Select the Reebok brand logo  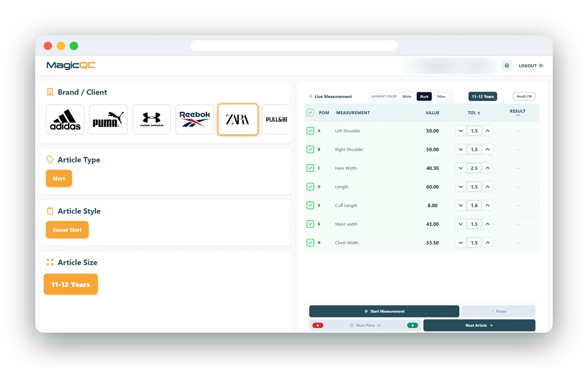pos(195,119)
